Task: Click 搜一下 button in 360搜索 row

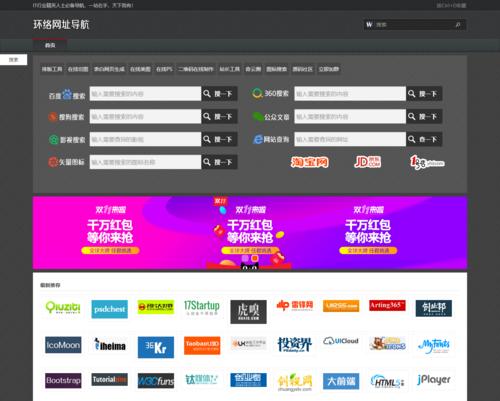Action: tap(424, 94)
